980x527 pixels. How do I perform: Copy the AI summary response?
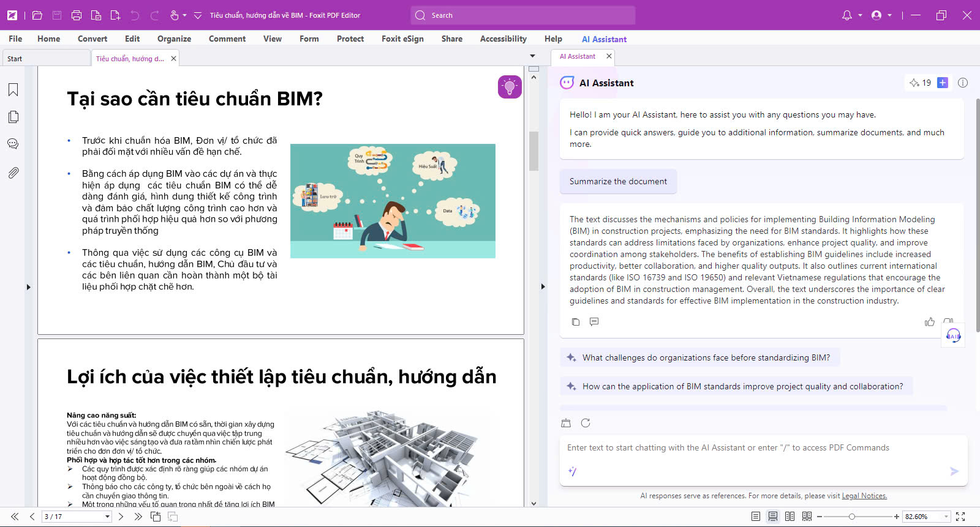(576, 322)
